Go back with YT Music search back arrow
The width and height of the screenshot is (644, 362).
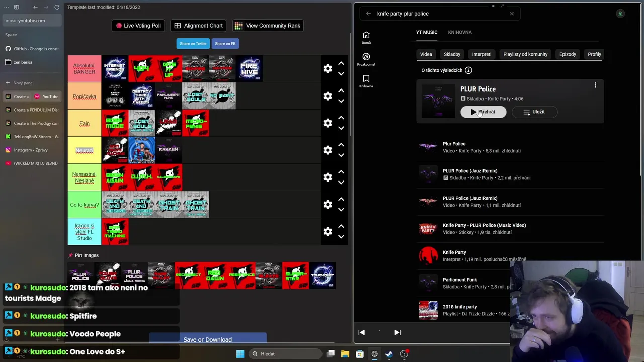point(368,14)
